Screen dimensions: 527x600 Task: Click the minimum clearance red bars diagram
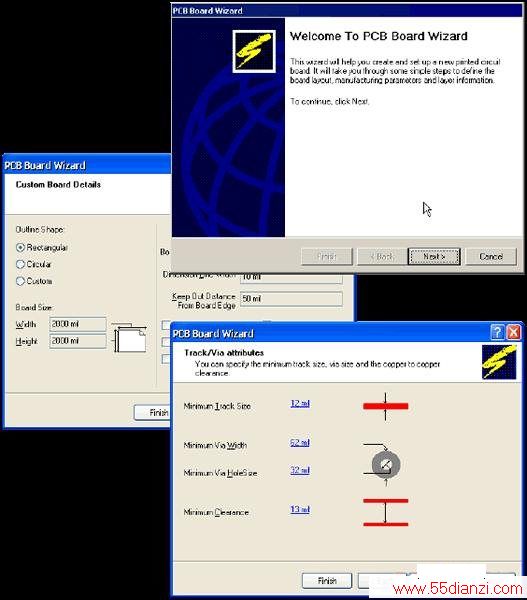tap(385, 512)
